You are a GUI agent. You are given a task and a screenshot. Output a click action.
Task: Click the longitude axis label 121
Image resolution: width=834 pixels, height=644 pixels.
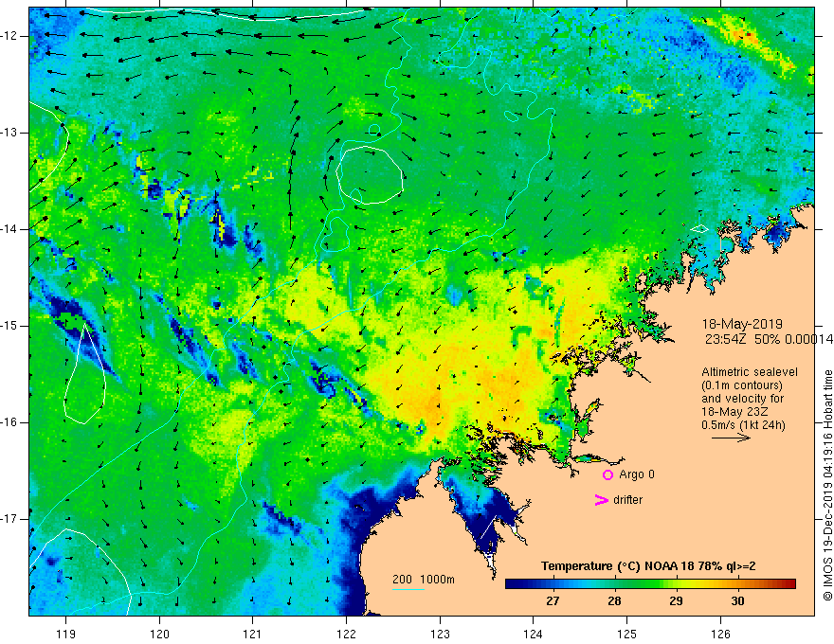(x=253, y=634)
